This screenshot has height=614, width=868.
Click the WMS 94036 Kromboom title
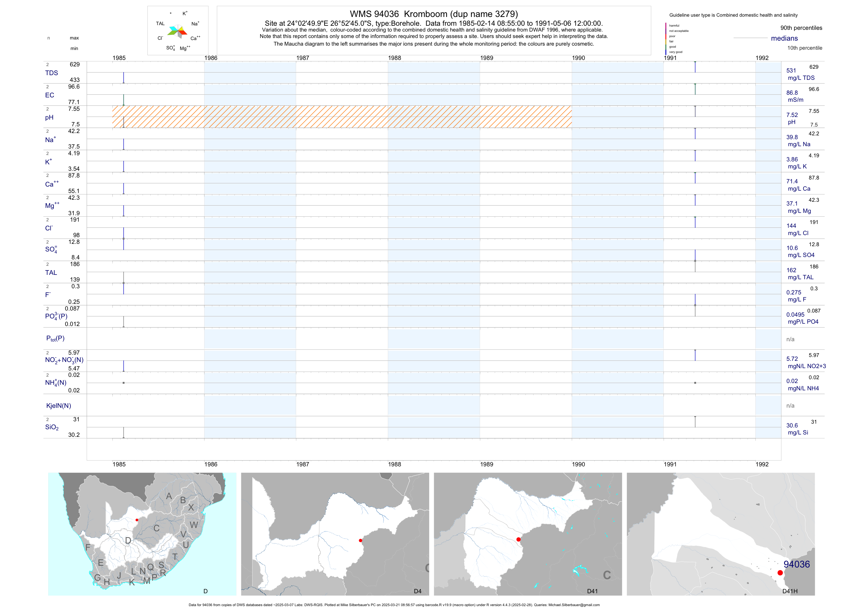433,14
